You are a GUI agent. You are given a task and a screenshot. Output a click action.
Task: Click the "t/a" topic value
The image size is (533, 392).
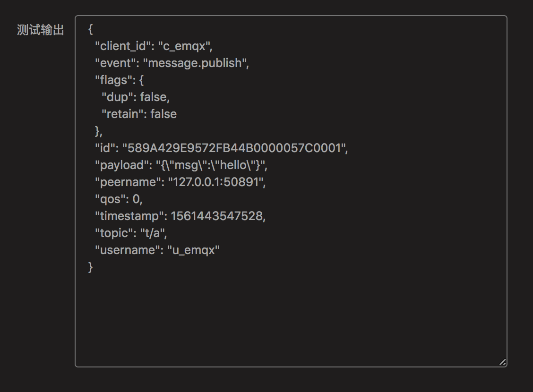152,233
